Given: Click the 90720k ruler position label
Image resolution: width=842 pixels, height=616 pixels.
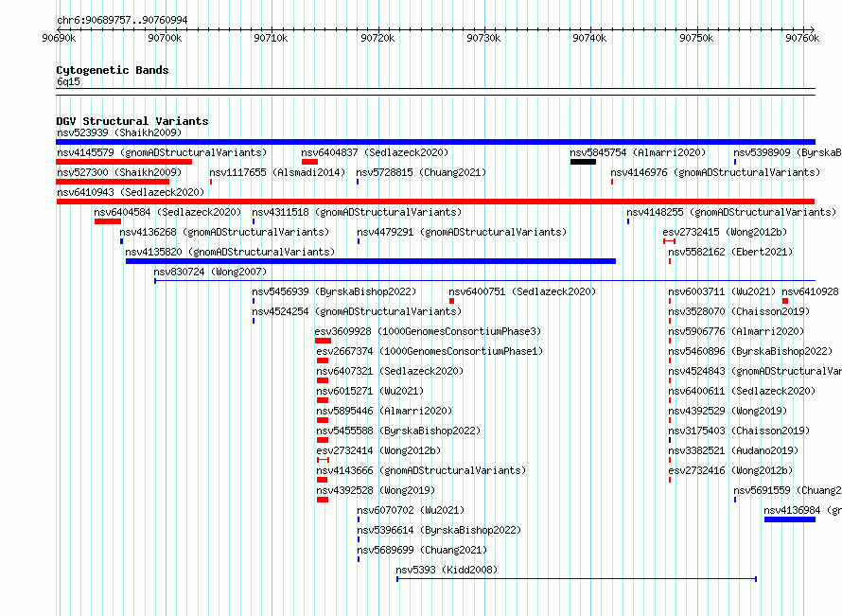Looking at the screenshot, I should 378,38.
